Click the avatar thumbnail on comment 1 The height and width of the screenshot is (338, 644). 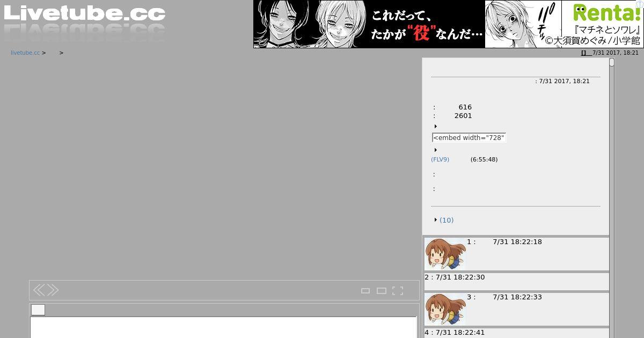(445, 254)
